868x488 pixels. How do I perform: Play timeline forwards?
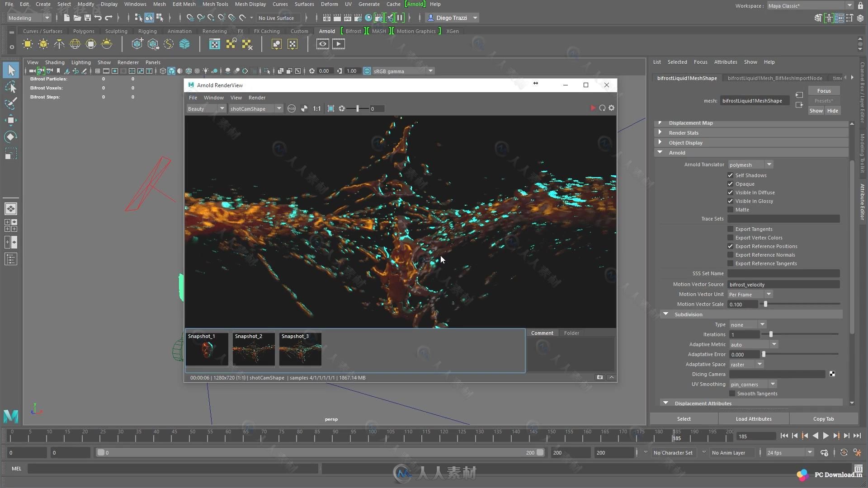826,436
